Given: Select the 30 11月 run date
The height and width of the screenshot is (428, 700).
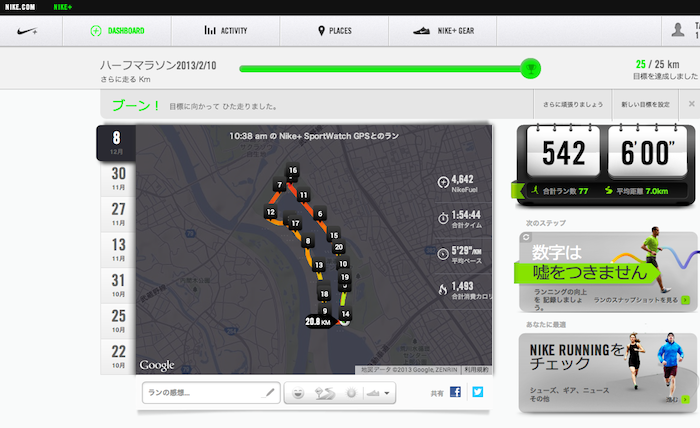Looking at the screenshot, I should click(x=118, y=179).
